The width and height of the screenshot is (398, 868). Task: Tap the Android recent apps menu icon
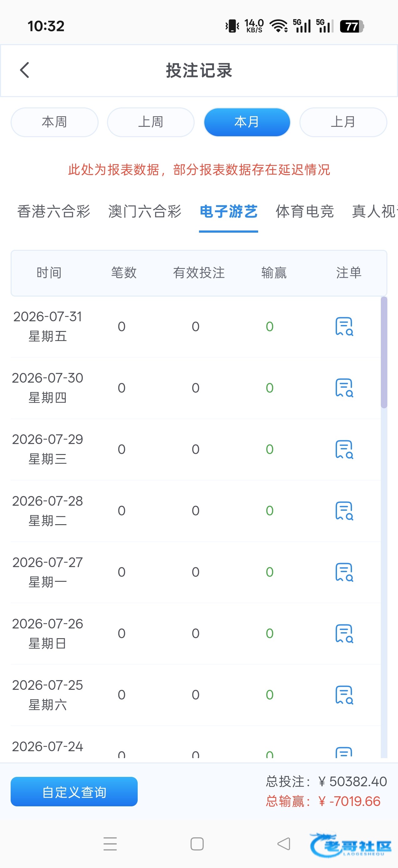pyautogui.click(x=110, y=844)
